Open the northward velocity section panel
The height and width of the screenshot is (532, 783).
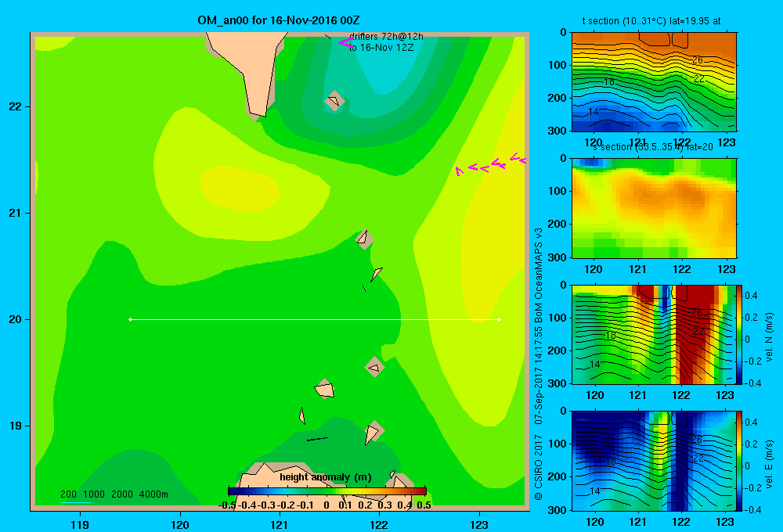[x=654, y=334]
